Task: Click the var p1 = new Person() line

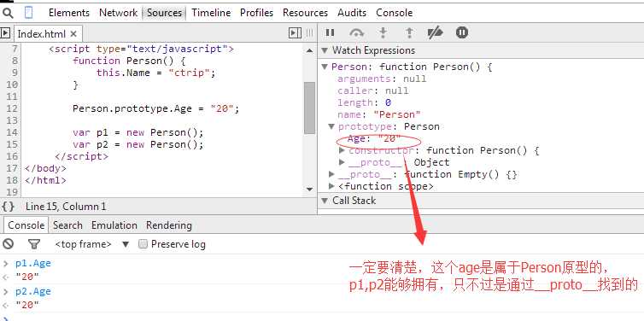Action: (138, 132)
